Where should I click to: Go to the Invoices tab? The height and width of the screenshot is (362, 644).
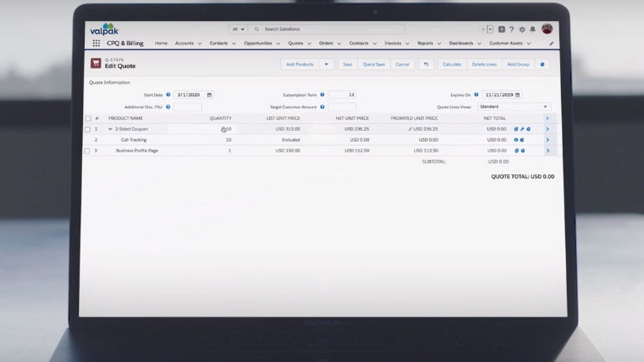click(392, 43)
